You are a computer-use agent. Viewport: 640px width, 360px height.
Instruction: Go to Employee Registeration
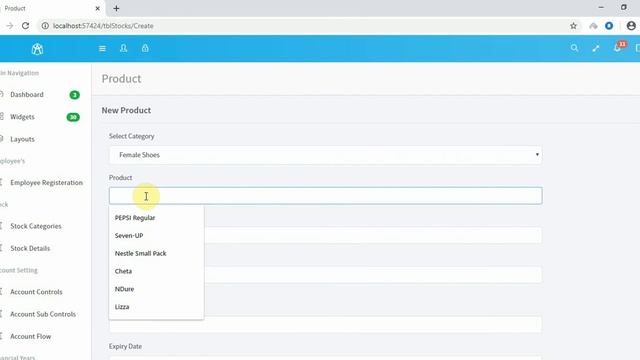(x=47, y=182)
